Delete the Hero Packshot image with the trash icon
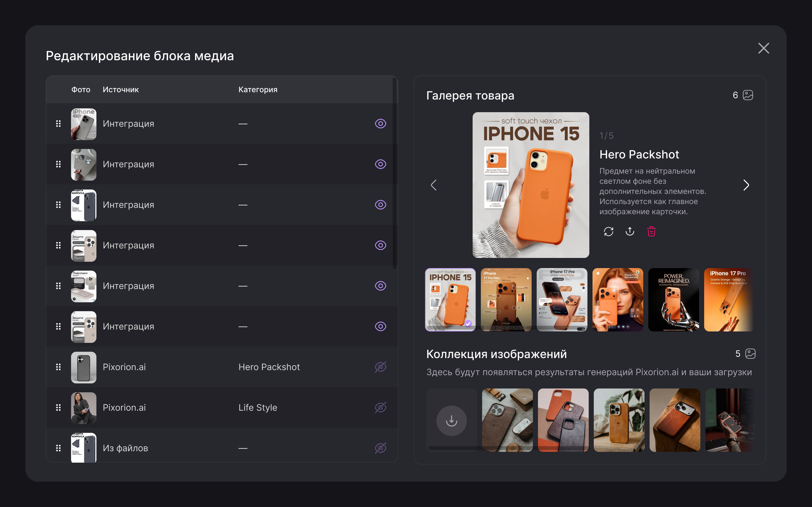This screenshot has height=507, width=812. [651, 231]
